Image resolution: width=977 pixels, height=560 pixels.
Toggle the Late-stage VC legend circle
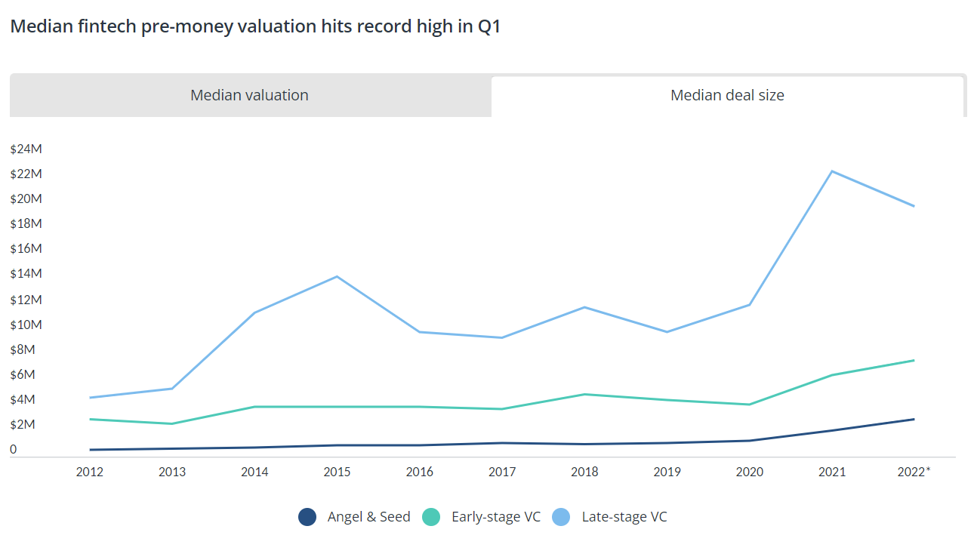tap(562, 517)
